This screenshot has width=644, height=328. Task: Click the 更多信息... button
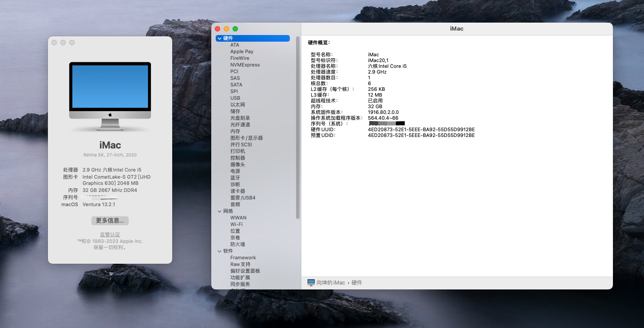pos(110,220)
